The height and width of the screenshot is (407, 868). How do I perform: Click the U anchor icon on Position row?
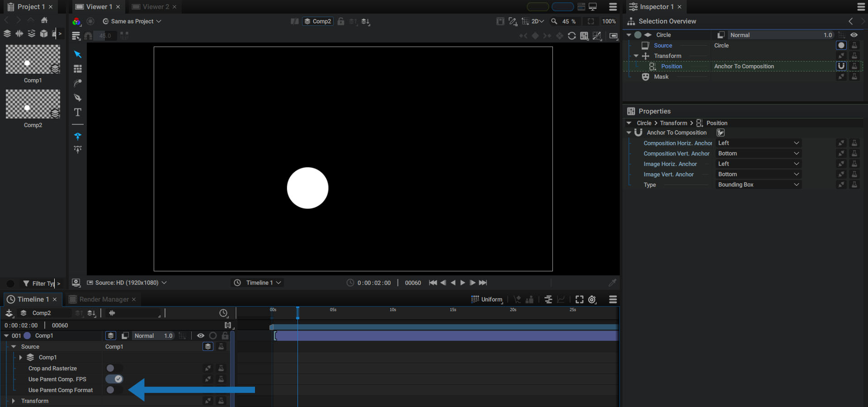(841, 66)
